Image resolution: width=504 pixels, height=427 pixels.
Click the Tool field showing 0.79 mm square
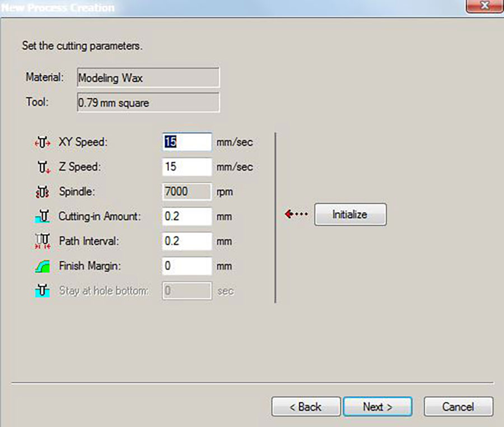pyautogui.click(x=148, y=103)
